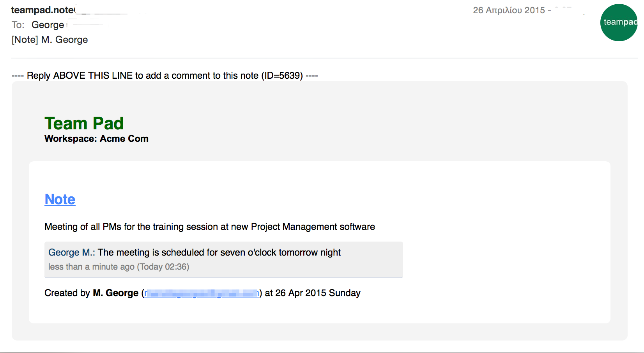The height and width of the screenshot is (353, 644).
Task: Click the blurred email address link
Action: pos(201,293)
